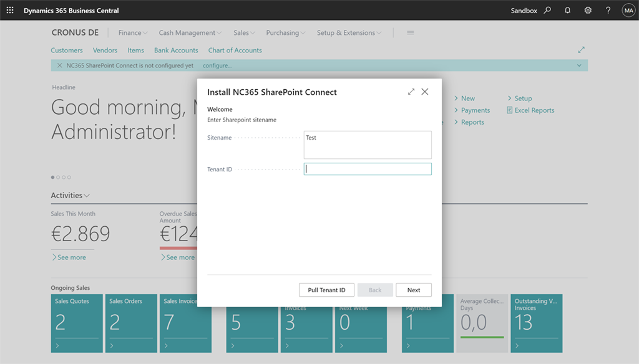This screenshot has height=364, width=639.
Task: Open Bank Accounts
Action: point(176,50)
